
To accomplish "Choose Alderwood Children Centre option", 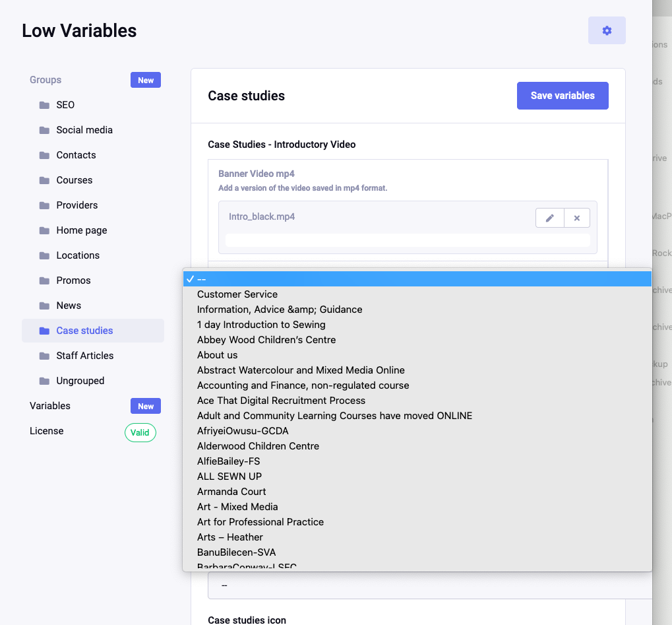I will (417, 446).
